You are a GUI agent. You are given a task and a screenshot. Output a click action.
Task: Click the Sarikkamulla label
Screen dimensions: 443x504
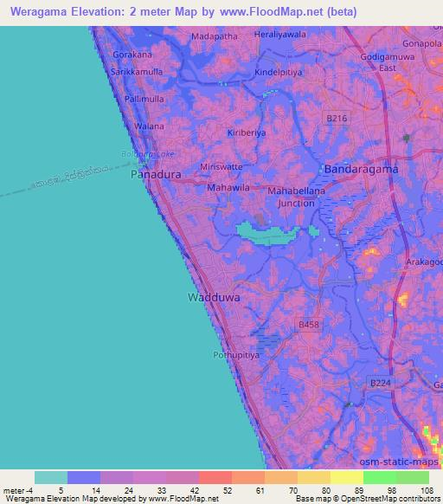(x=137, y=72)
